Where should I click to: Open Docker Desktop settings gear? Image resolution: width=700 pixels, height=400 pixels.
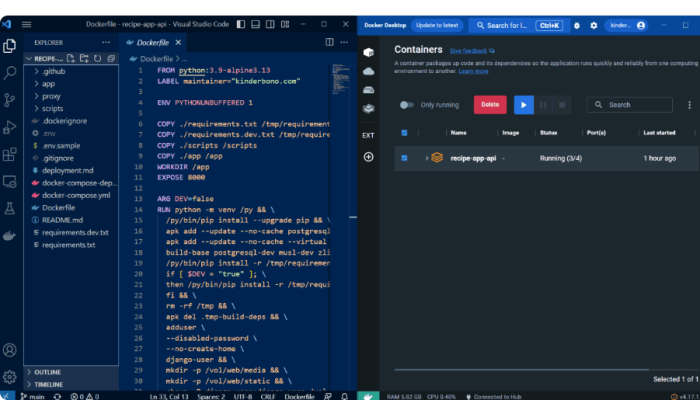coord(594,25)
